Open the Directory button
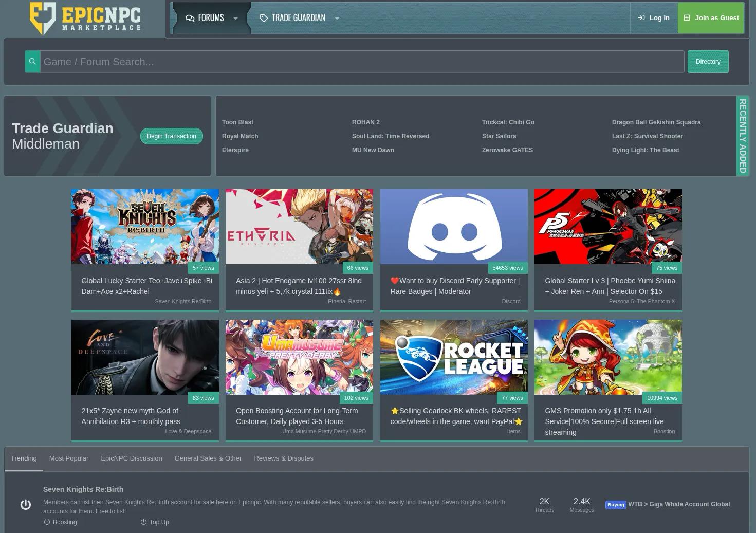The width and height of the screenshot is (756, 533). coord(708,62)
